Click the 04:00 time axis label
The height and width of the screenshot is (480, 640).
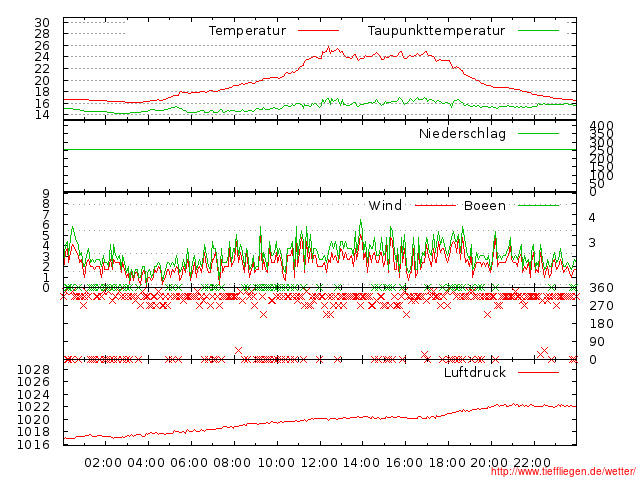click(146, 463)
